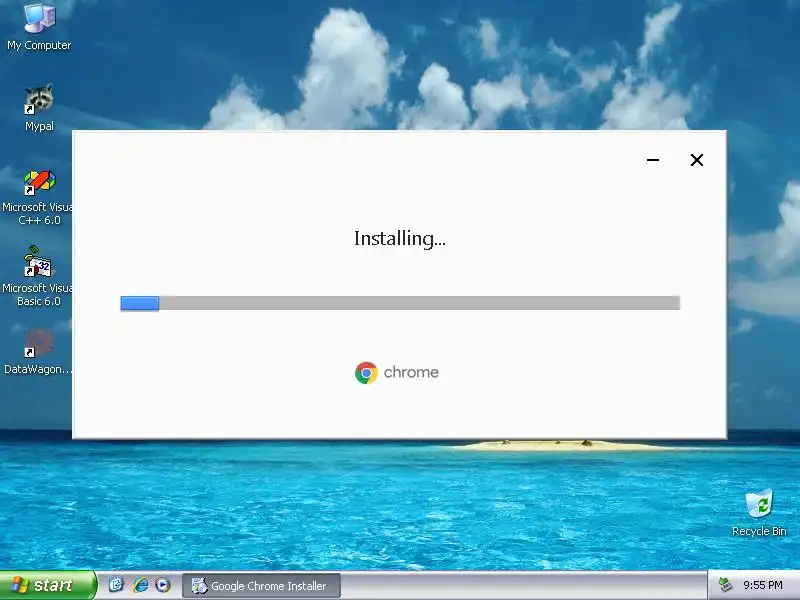800x600 pixels.
Task: Click the installation progress bar
Action: 400,303
